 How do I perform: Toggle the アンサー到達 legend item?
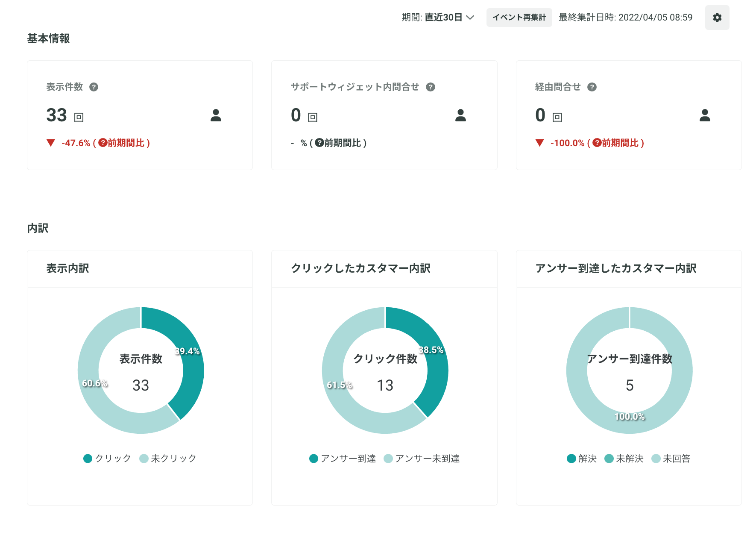click(x=343, y=459)
